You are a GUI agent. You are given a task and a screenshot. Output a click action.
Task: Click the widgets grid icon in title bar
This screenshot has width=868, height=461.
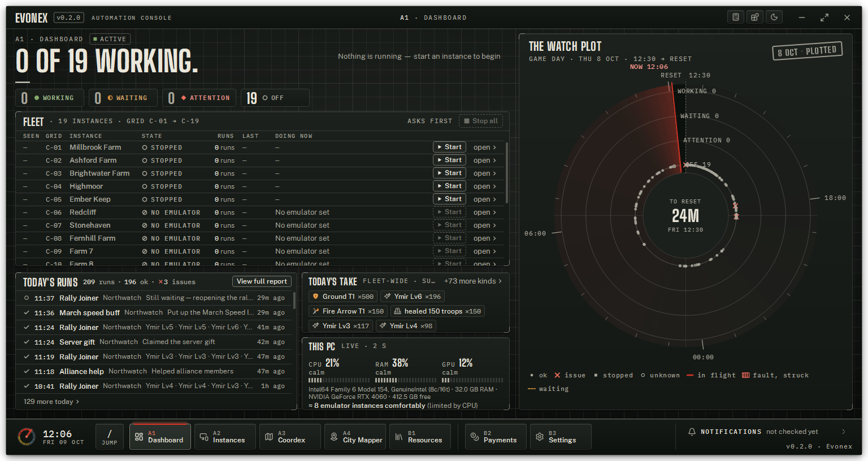coord(755,18)
